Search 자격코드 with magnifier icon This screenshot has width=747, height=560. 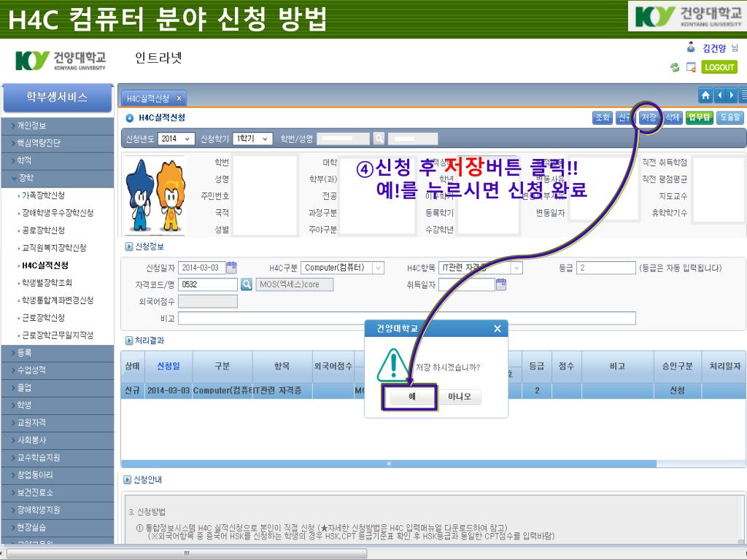[247, 284]
